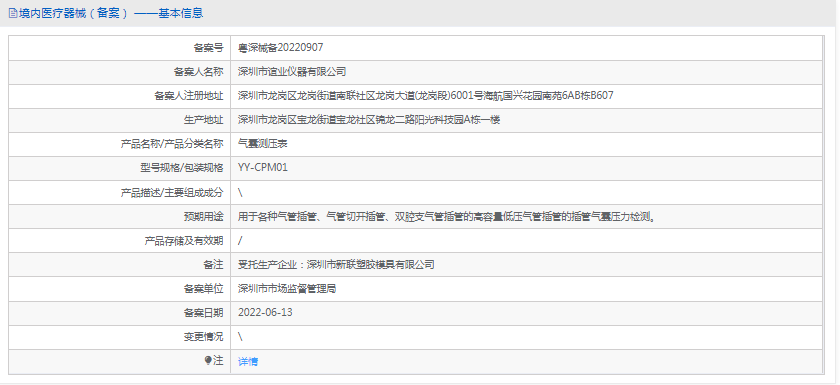Click the 产品描述/主要组成成分 label

point(172,192)
